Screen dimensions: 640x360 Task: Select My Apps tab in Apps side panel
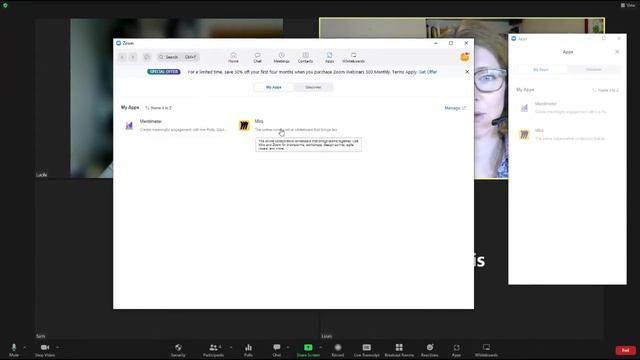click(541, 70)
